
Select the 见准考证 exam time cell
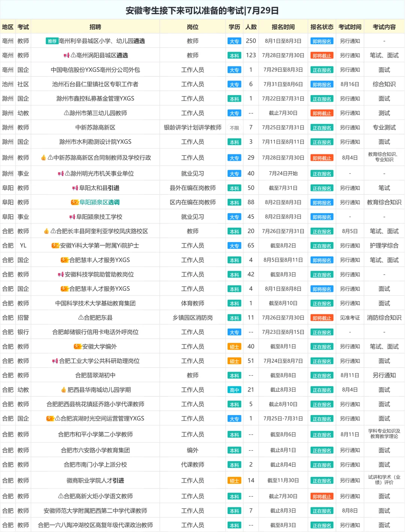click(350, 318)
